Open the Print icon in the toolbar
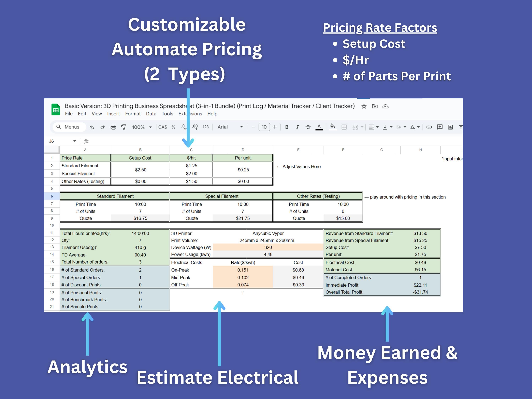Image resolution: width=532 pixels, height=399 pixels. click(113, 127)
